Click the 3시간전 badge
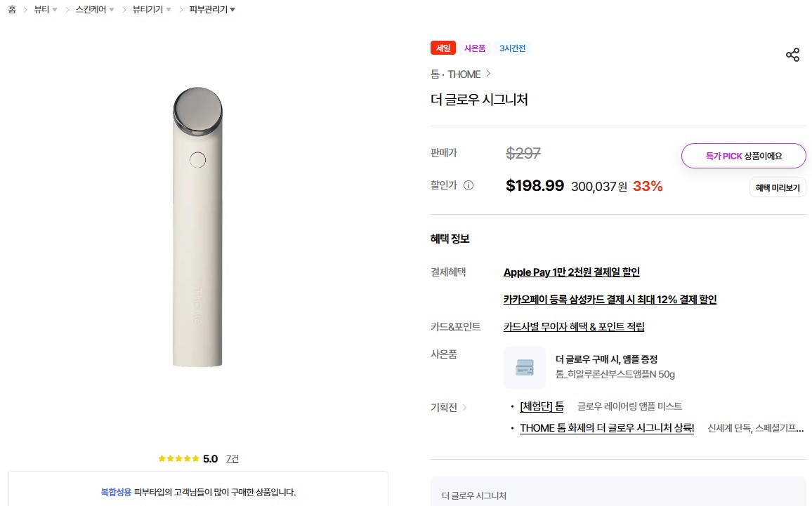Viewport: 812px width, 506px height. (512, 48)
